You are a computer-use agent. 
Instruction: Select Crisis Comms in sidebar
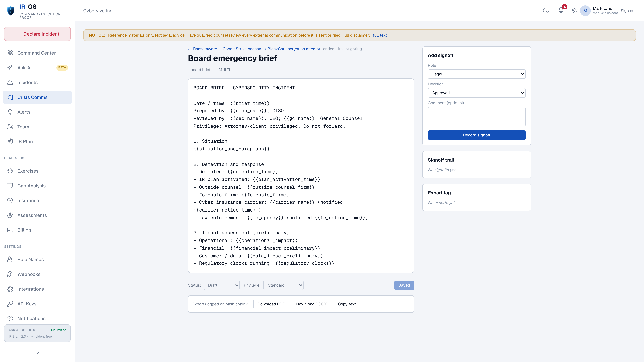point(37,97)
